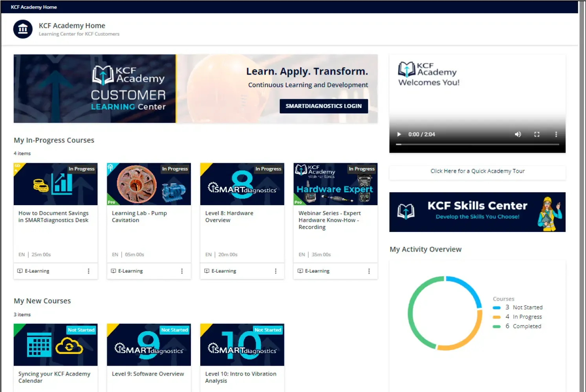Expand the Pump Cavitation course options menu

point(182,271)
